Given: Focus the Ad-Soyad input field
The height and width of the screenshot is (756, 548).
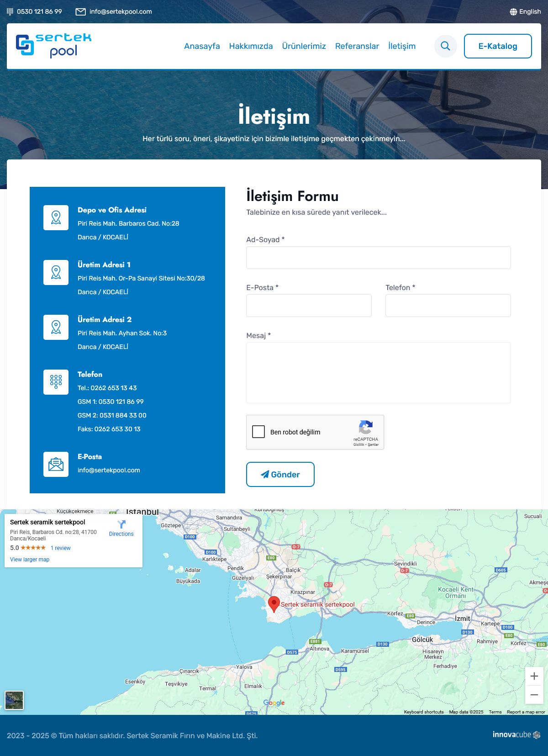Looking at the screenshot, I should coord(379,258).
